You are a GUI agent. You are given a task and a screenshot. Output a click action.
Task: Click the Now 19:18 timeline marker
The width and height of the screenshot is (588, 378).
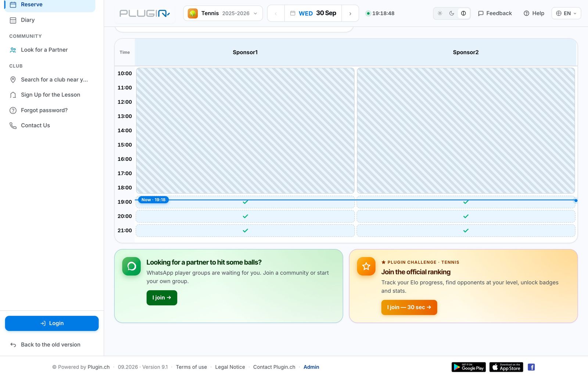point(153,200)
